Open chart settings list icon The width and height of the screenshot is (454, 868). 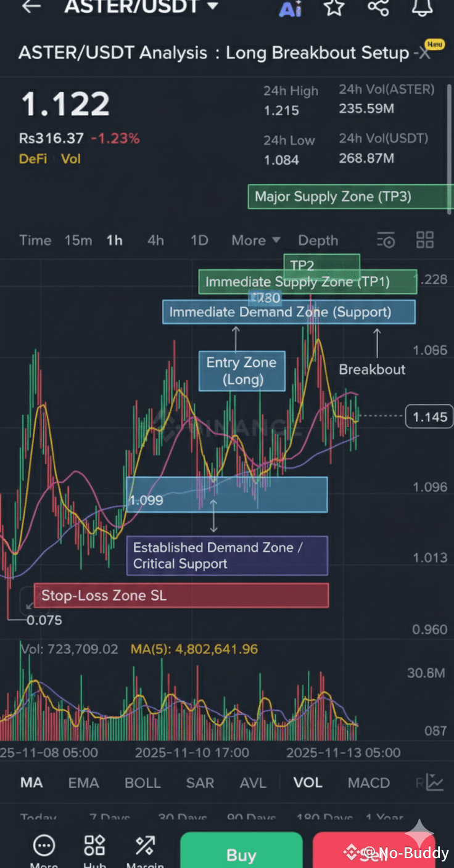click(386, 240)
